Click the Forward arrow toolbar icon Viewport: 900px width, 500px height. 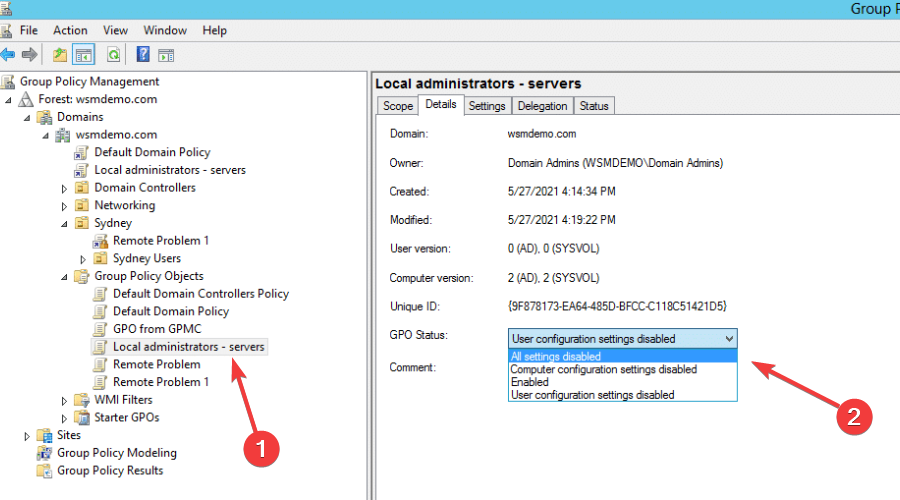(29, 55)
